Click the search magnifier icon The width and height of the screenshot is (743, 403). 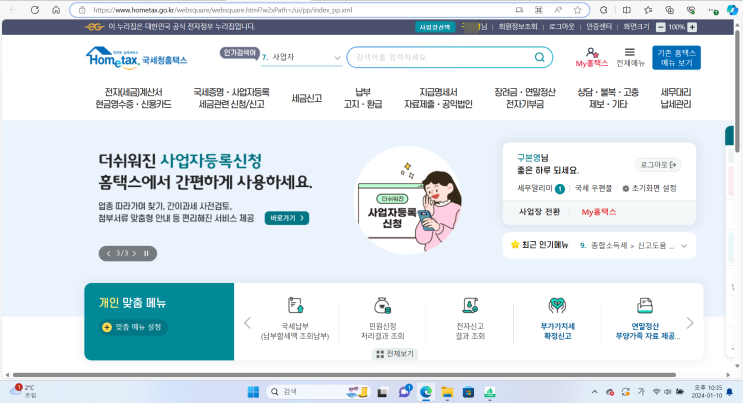click(539, 57)
